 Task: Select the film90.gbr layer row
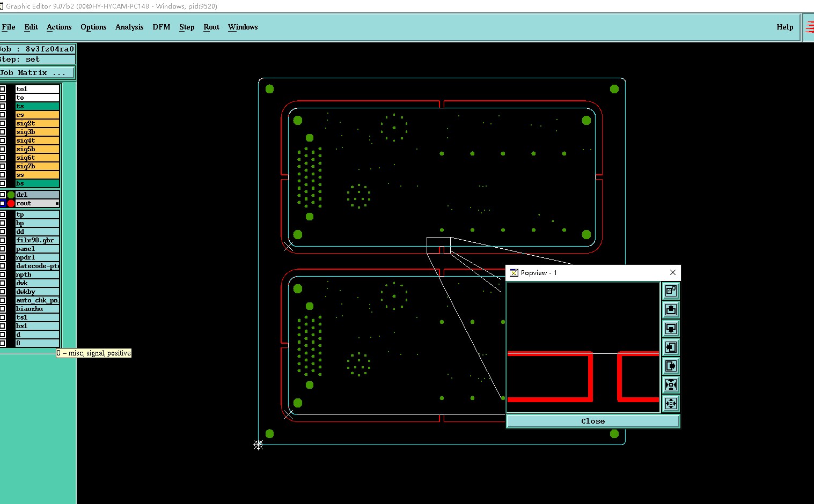(37, 240)
